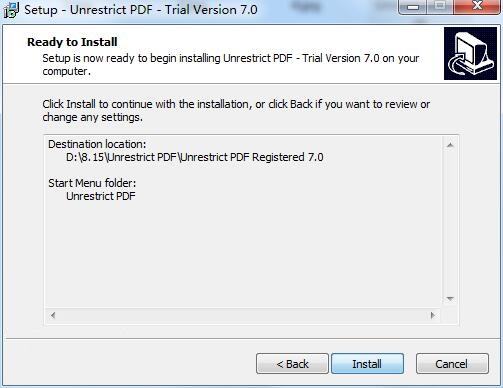Start installation with the Install button
Image resolution: width=503 pixels, height=388 pixels.
(x=367, y=364)
